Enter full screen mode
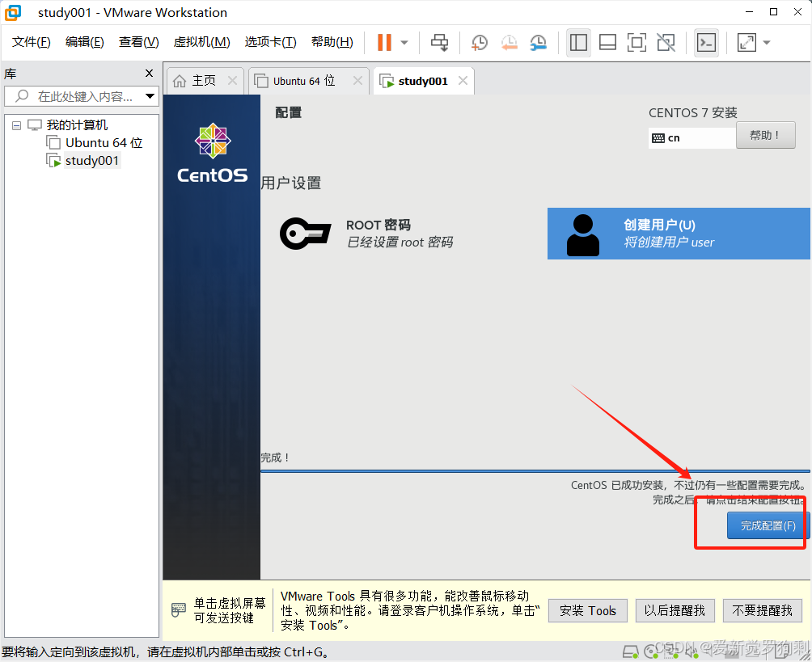812x662 pixels. [636, 43]
